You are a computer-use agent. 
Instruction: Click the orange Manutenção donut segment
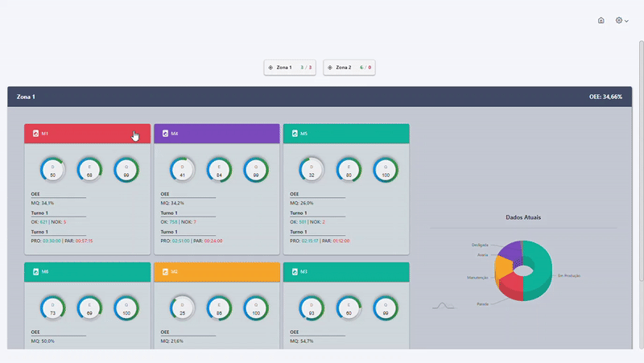503,268
